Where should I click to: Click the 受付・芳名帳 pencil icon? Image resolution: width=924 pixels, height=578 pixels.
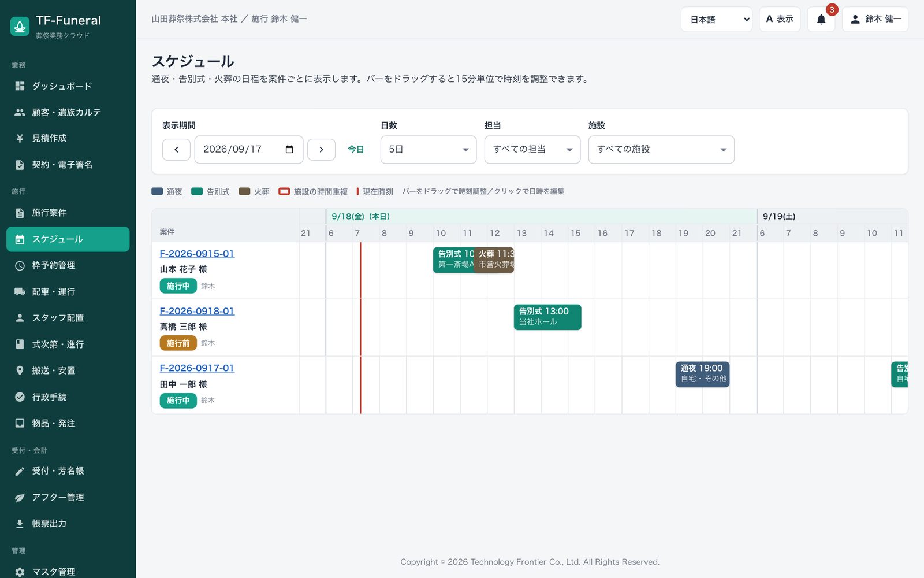[x=20, y=471]
